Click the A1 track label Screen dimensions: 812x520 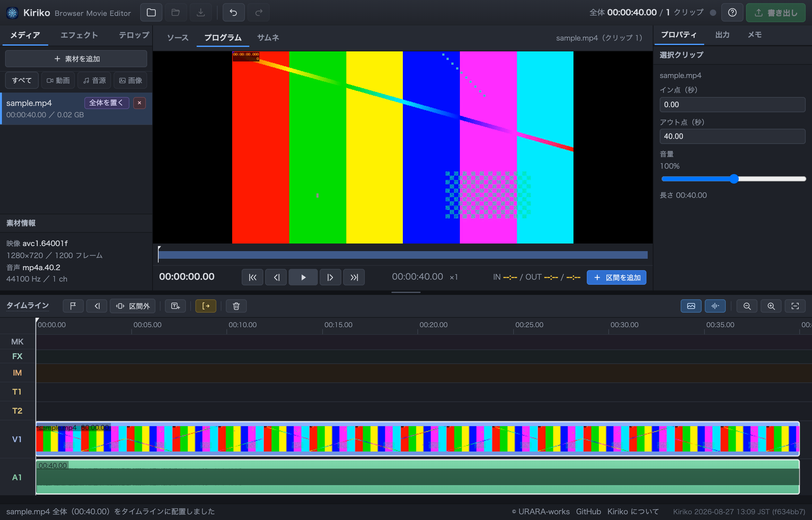pyautogui.click(x=17, y=477)
